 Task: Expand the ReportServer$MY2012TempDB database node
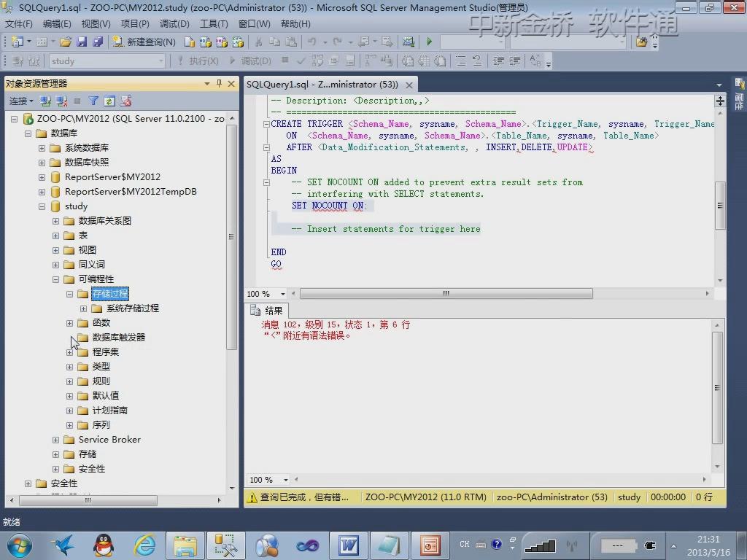[42, 192]
